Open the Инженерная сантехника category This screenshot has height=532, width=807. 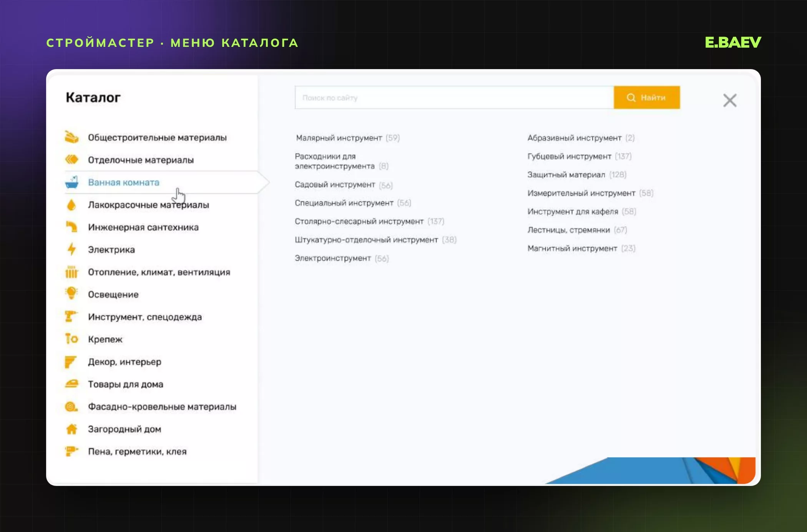pyautogui.click(x=143, y=227)
